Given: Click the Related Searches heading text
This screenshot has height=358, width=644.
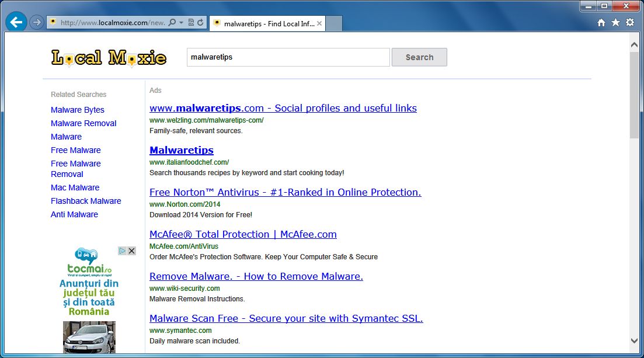Looking at the screenshot, I should point(78,95).
